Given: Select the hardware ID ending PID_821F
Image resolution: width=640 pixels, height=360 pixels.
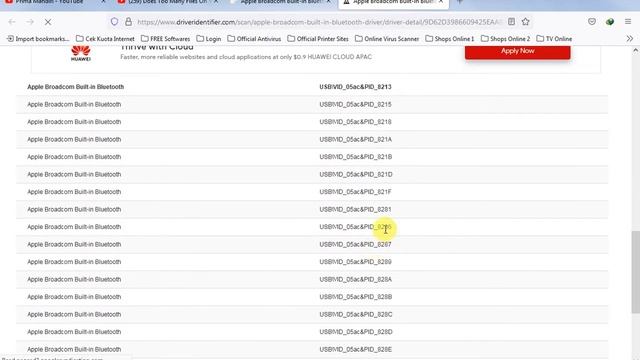Looking at the screenshot, I should 355,191.
